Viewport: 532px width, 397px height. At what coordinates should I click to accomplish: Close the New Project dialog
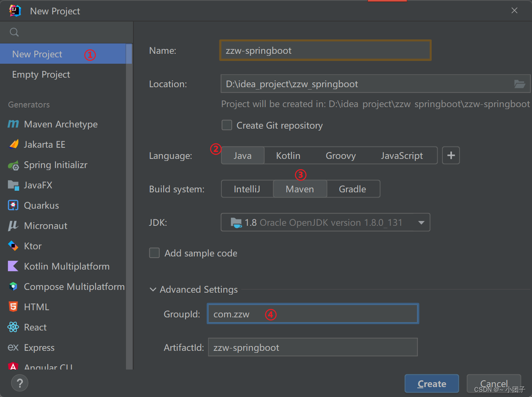click(514, 10)
